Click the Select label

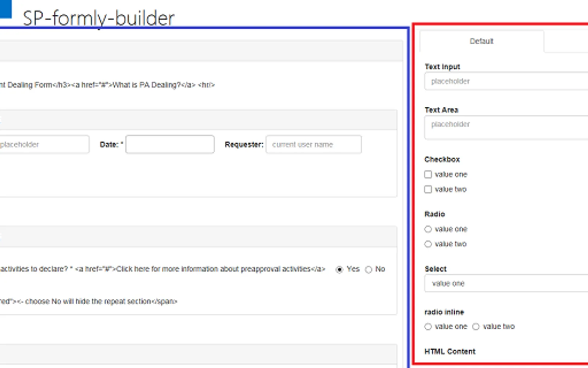coord(435,269)
